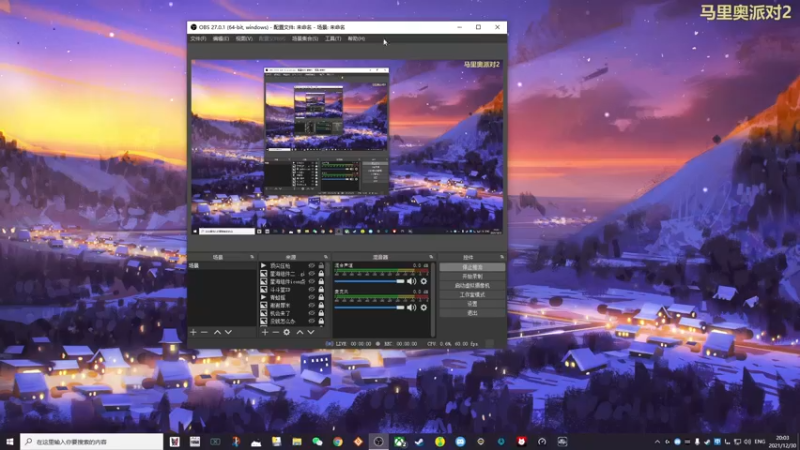Screen dimensions: 800x450
Task: Show hidden icons arrow in system tray
Action: pos(657,442)
